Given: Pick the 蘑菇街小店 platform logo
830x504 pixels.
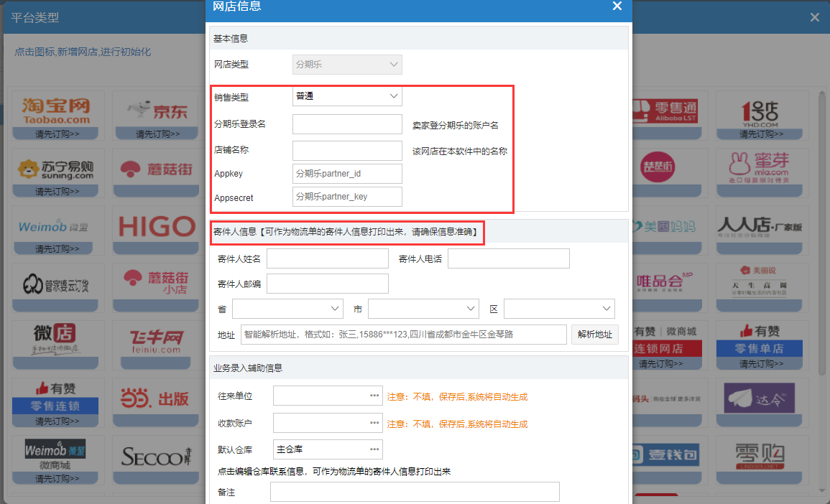Looking at the screenshot, I should pyautogui.click(x=156, y=281).
